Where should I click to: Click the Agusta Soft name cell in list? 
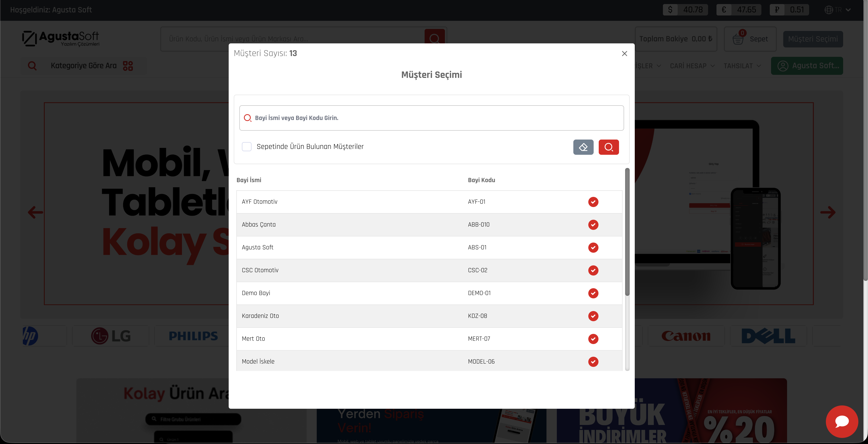(257, 248)
